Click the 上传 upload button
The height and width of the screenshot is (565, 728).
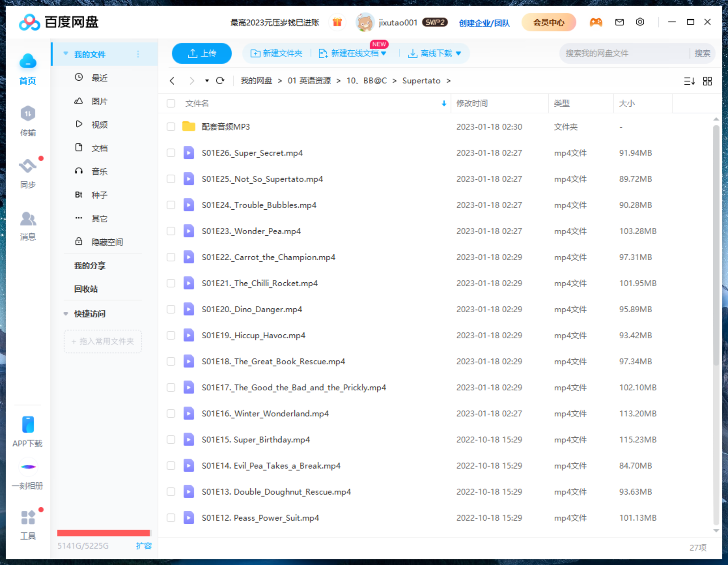[202, 53]
